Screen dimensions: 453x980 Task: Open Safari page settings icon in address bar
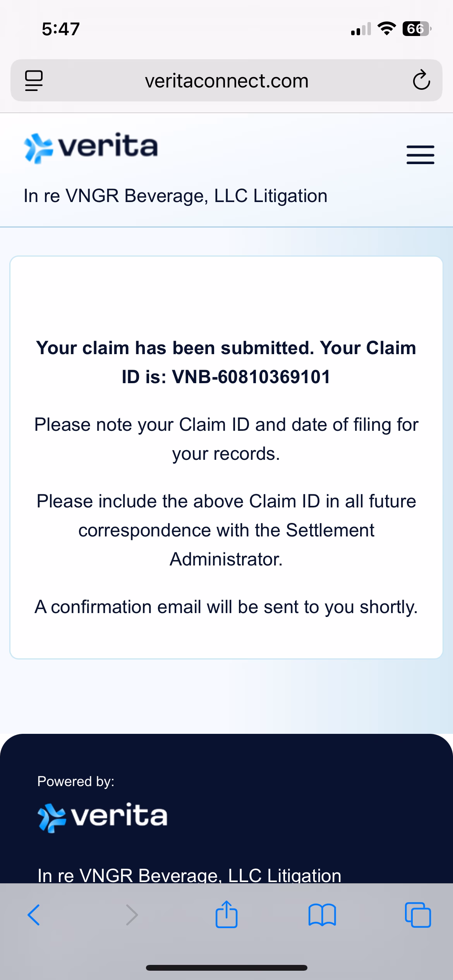34,81
